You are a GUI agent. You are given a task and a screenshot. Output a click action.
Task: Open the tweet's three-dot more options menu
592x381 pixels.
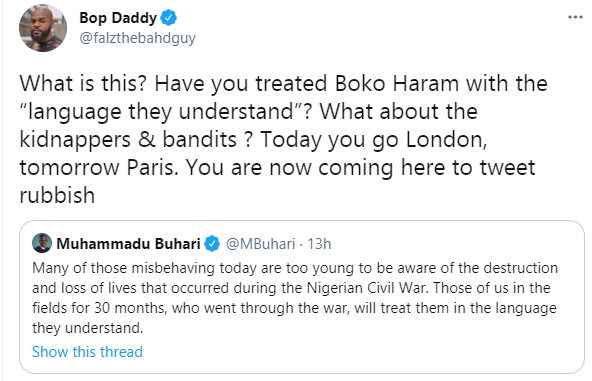575,17
